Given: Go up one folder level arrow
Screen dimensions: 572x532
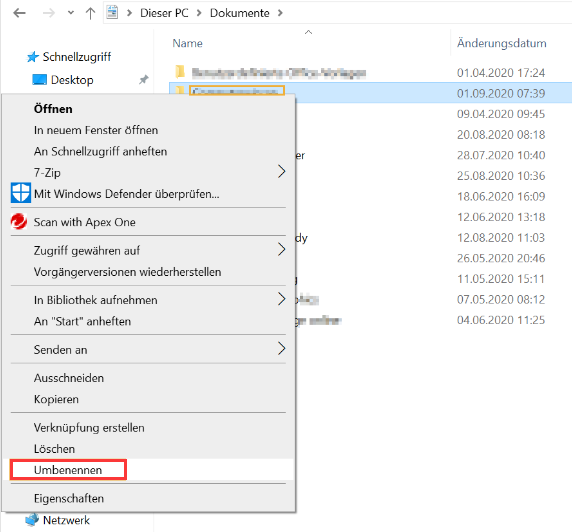Looking at the screenshot, I should [x=90, y=13].
